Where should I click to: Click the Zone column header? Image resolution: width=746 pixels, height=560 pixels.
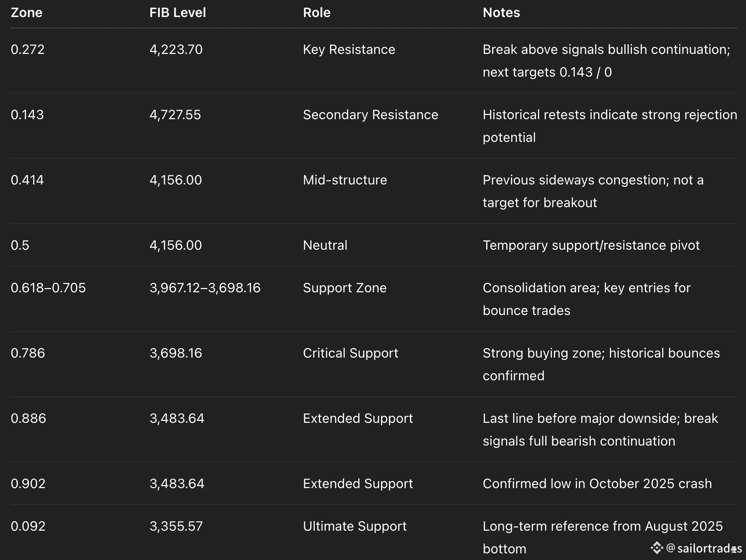pyautogui.click(x=27, y=13)
